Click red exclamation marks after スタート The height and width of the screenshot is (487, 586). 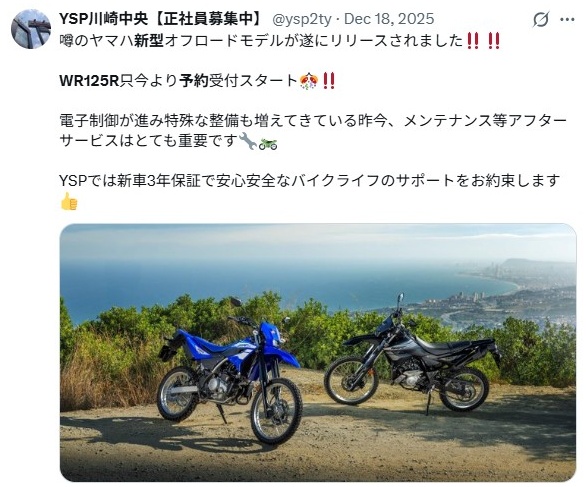[x=329, y=81]
